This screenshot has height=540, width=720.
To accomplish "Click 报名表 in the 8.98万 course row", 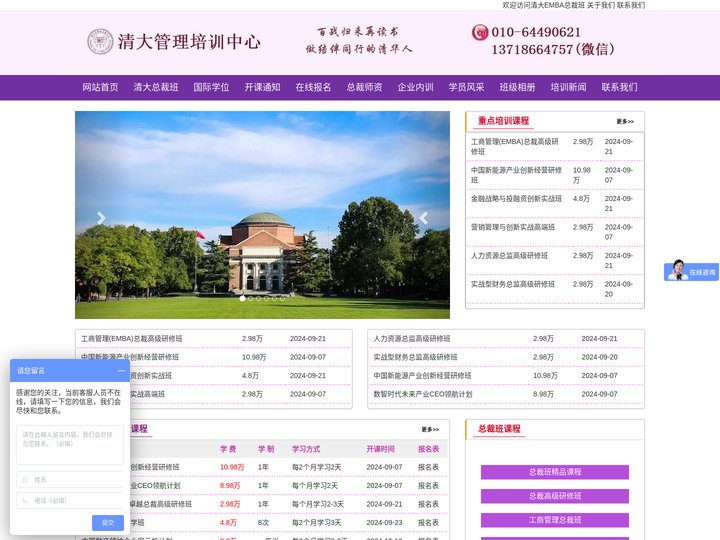I will tap(428, 486).
